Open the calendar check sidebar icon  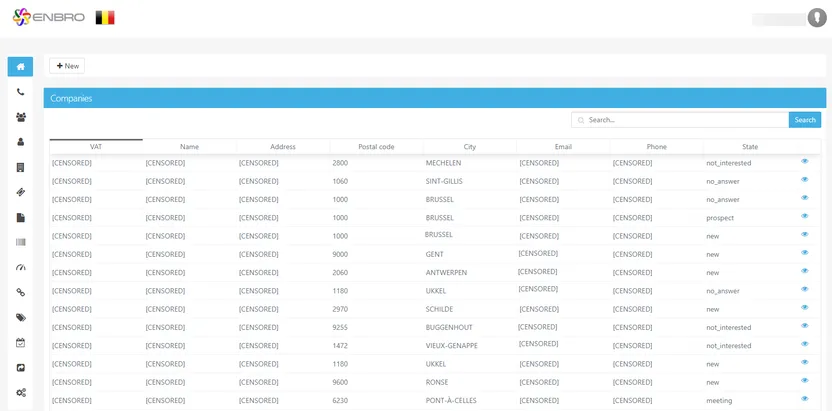(x=21, y=343)
